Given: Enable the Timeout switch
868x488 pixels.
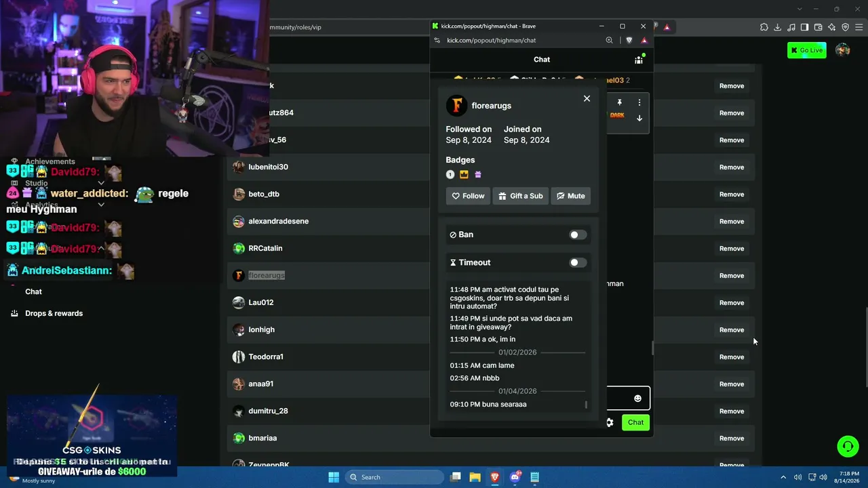Looking at the screenshot, I should point(577,262).
